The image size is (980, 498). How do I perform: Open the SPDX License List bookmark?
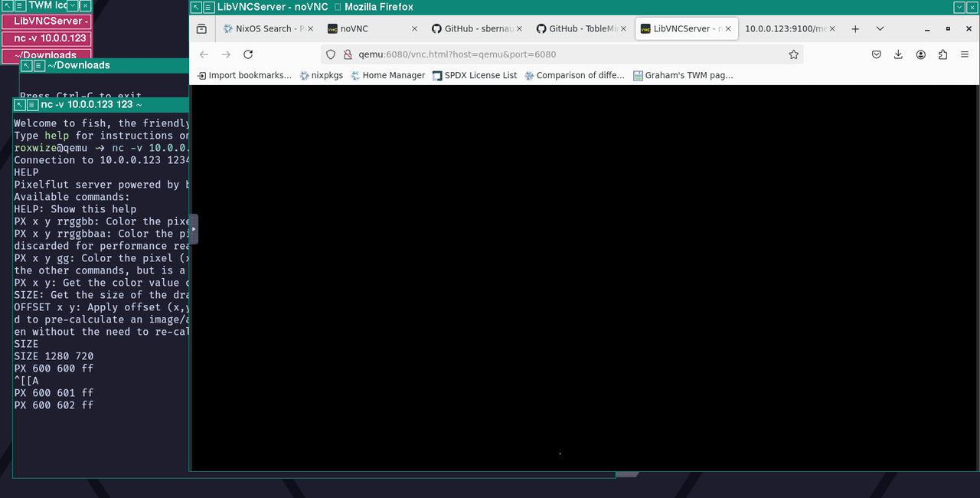[474, 75]
